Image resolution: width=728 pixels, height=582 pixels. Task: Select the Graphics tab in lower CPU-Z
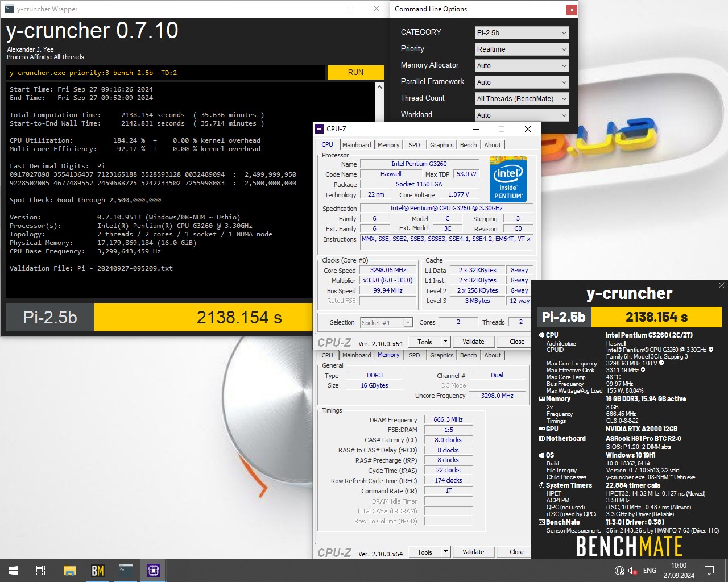pyautogui.click(x=442, y=355)
